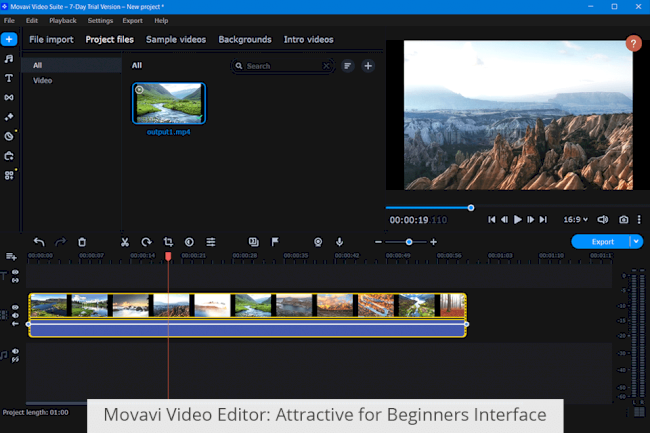This screenshot has height=433, width=650.
Task: Open the Sounds music note panel
Action: pyautogui.click(x=9, y=59)
